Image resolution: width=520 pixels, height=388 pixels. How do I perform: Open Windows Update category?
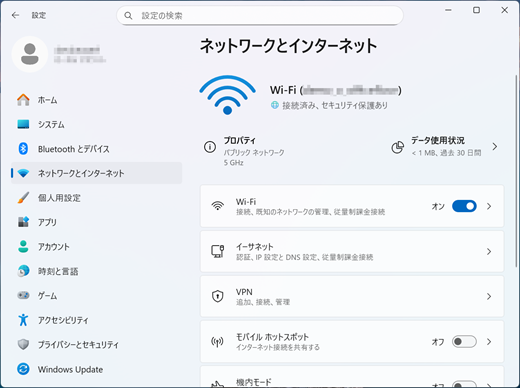(x=97, y=369)
